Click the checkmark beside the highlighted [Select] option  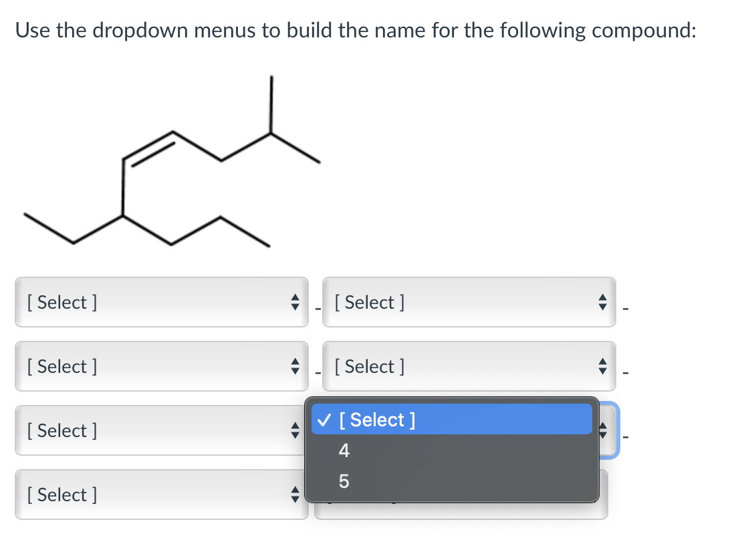click(x=325, y=419)
